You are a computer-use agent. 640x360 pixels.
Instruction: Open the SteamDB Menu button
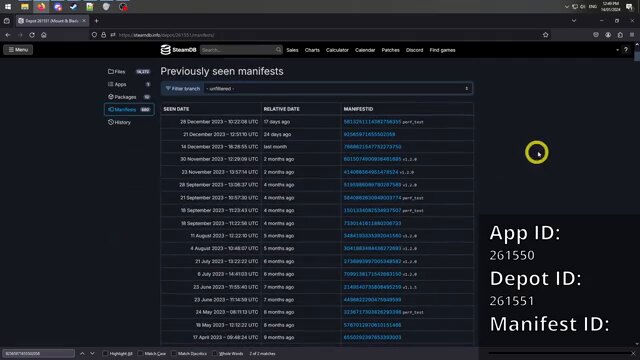(18, 50)
